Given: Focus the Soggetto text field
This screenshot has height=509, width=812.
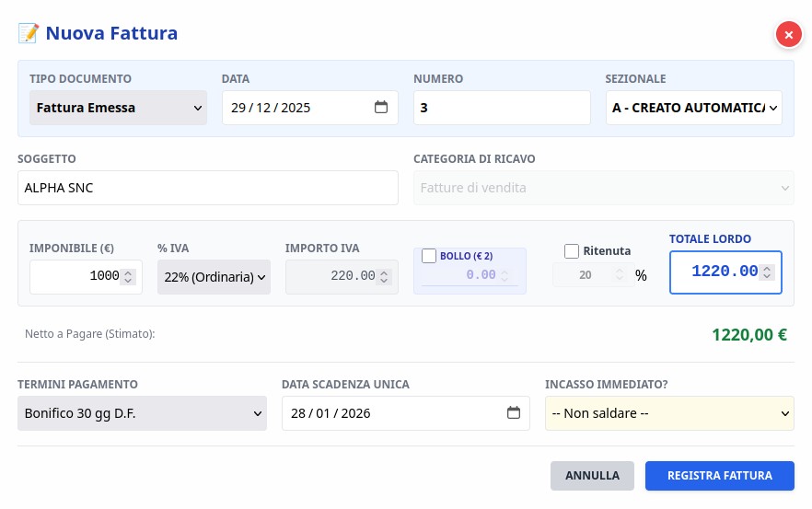Looking at the screenshot, I should pyautogui.click(x=207, y=188).
